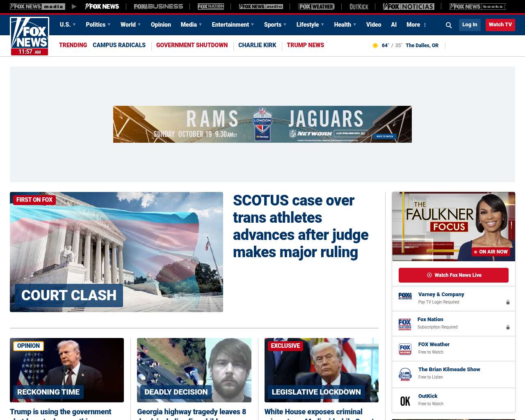Screen dimensions: 525x420
Task: Open the More navigation menu
Action: 416,25
